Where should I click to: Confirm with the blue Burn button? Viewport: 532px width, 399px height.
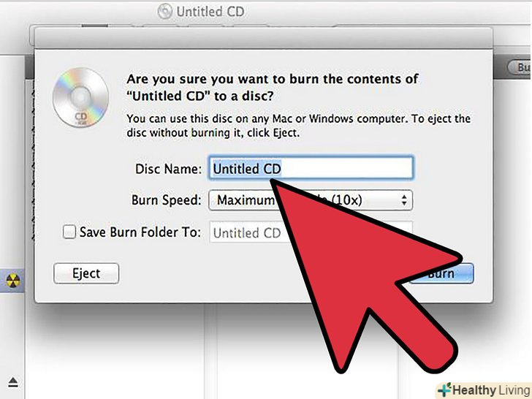(x=441, y=273)
